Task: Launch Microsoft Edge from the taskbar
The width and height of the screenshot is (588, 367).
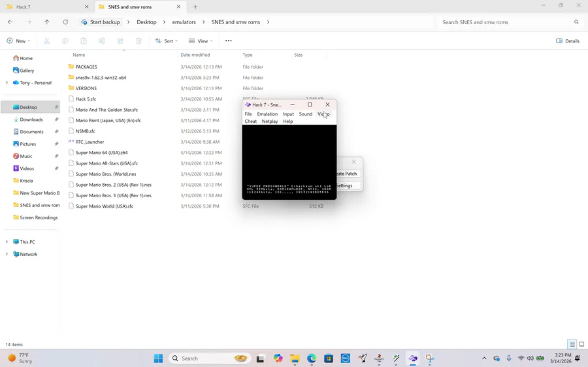Action: point(312,359)
